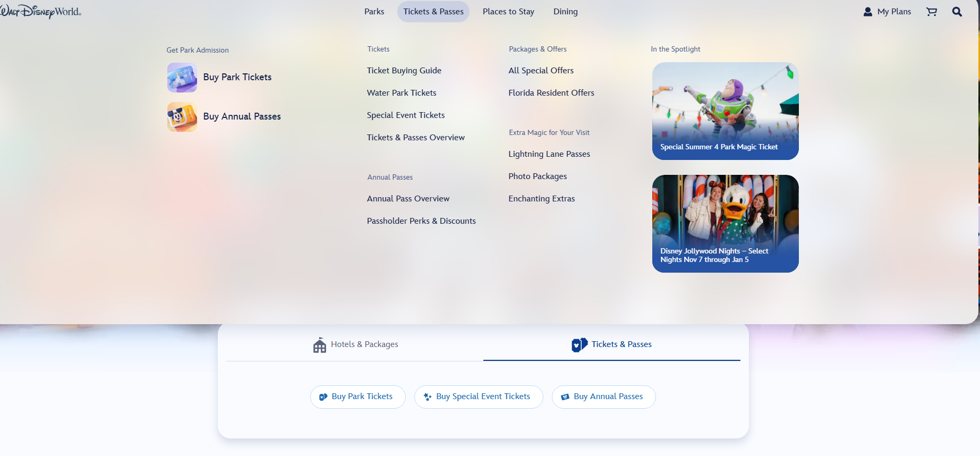
Task: Click the "Tickets" column heading
Action: point(379,49)
